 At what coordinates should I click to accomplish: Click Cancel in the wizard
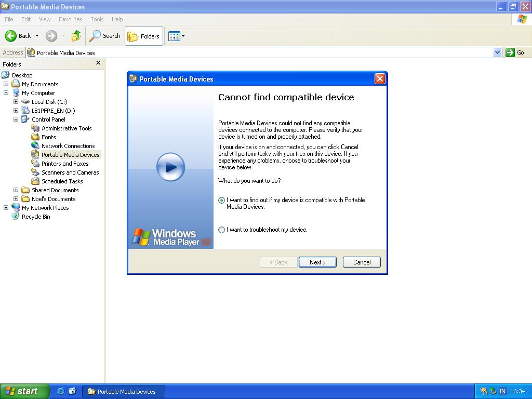point(362,262)
